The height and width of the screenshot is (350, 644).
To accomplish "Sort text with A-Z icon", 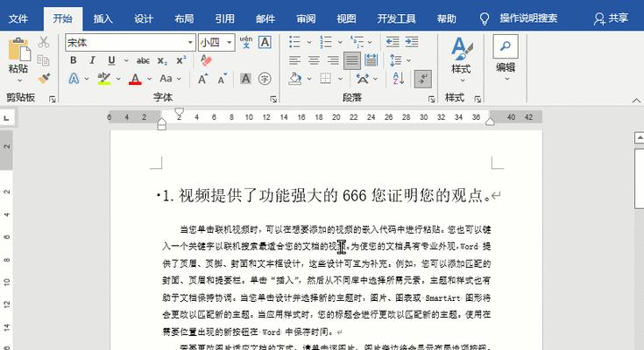I will tap(398, 79).
